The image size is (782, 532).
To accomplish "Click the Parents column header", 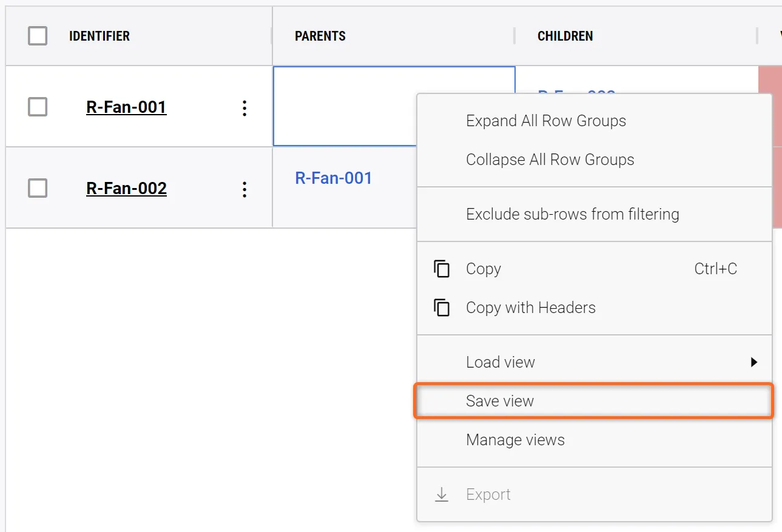I will 320,36.
